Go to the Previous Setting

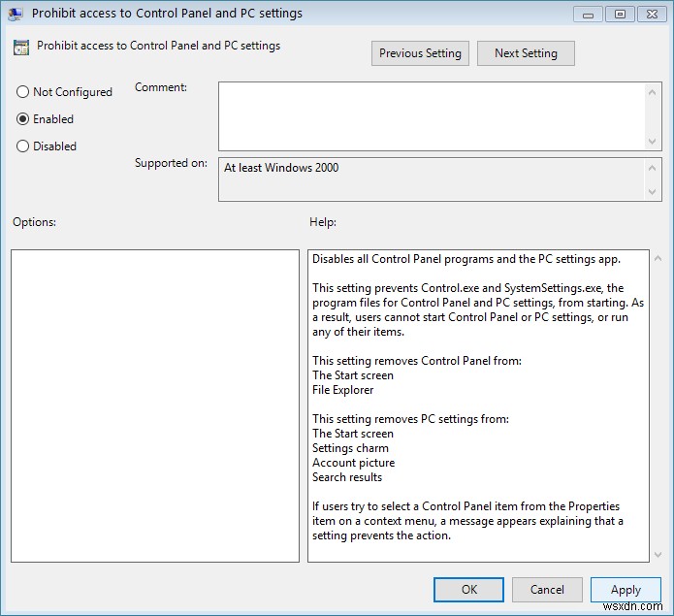420,53
